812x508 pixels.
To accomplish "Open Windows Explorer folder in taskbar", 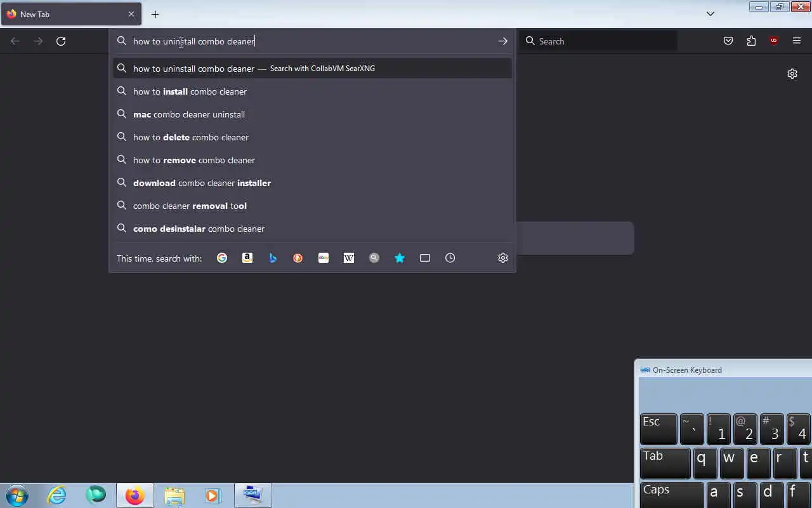I will [174, 495].
